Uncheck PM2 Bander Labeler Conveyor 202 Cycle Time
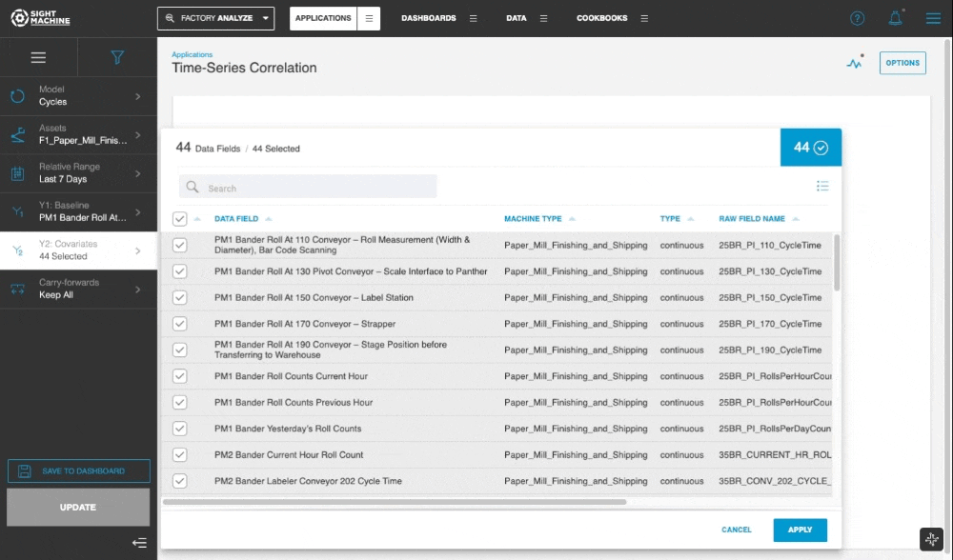The width and height of the screenshot is (953, 560). (179, 481)
